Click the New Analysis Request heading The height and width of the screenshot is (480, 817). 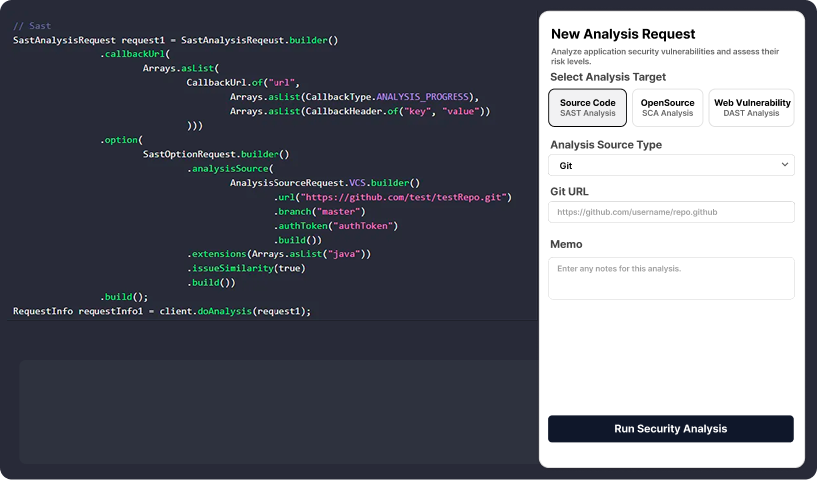[623, 34]
